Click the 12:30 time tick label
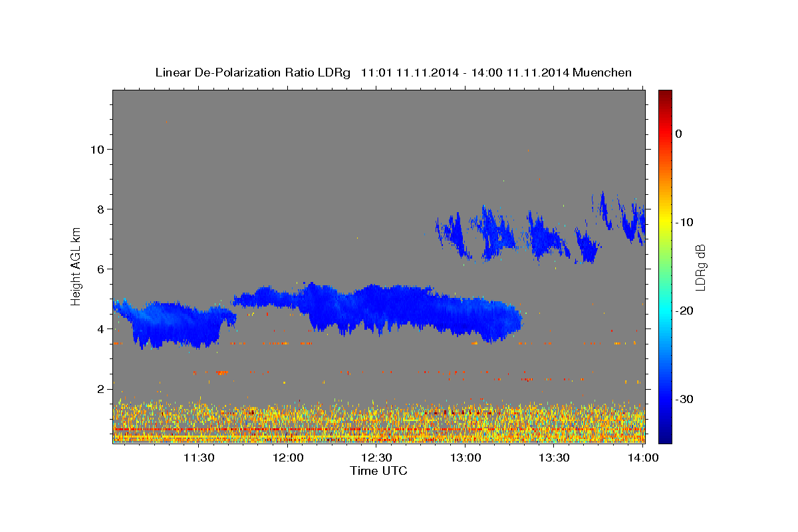798x532 pixels. pos(376,458)
